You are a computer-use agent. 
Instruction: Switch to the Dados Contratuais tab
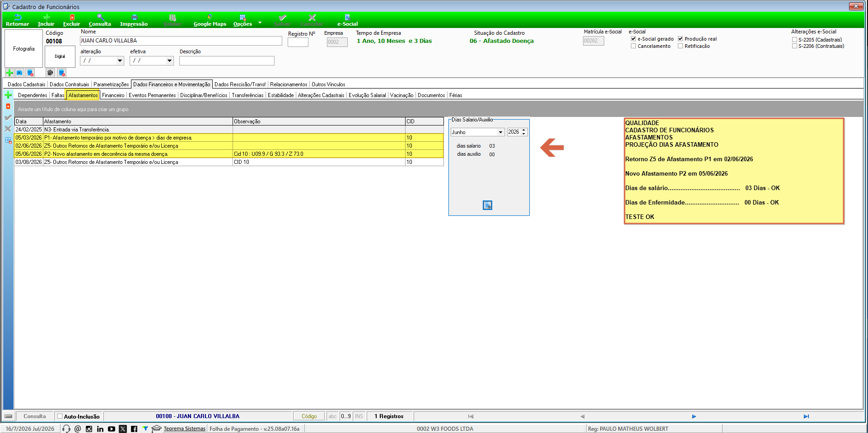pyautogui.click(x=70, y=84)
